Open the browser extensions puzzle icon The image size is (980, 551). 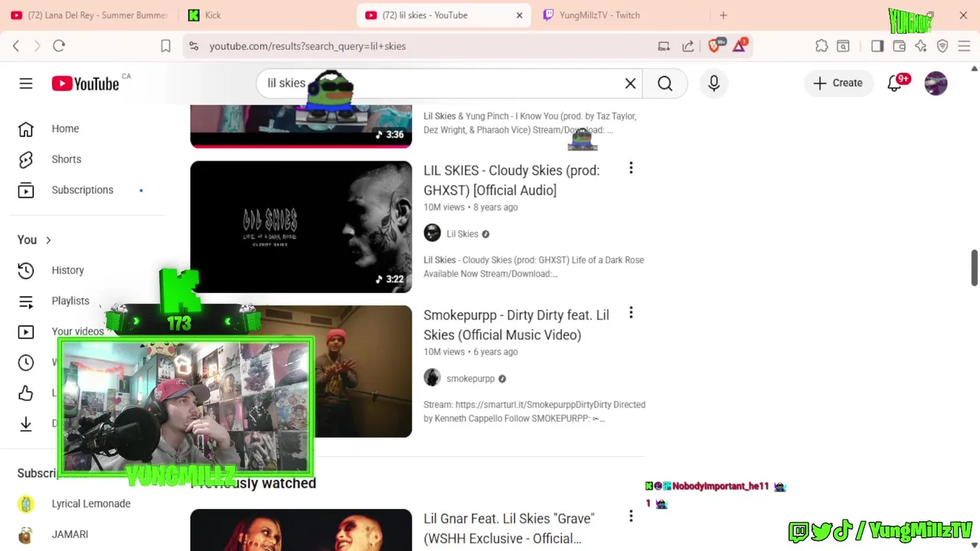coord(822,46)
